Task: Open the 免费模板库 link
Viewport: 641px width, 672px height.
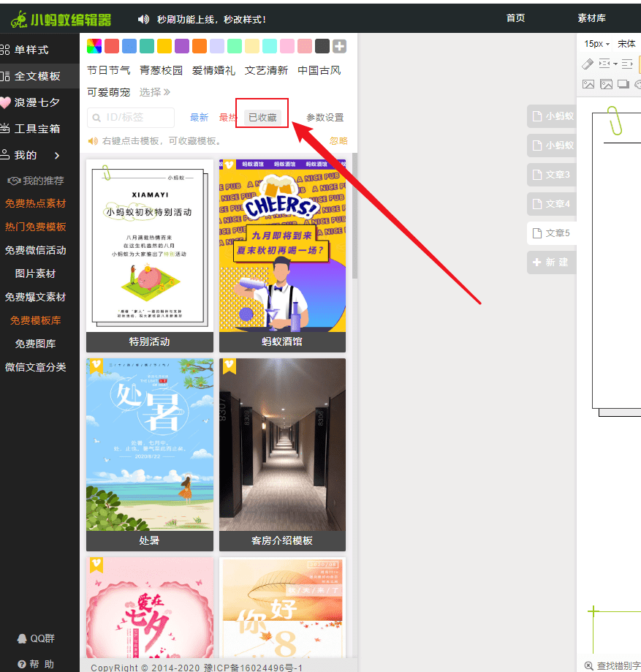Action: click(x=36, y=320)
